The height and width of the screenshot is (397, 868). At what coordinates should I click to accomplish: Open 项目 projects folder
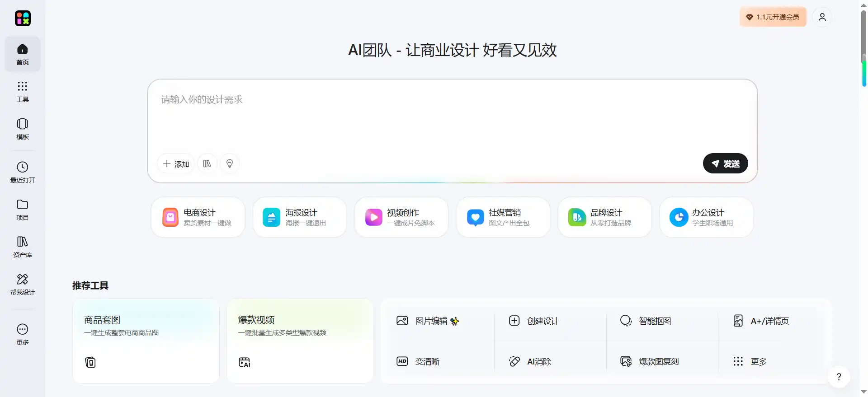pos(23,210)
